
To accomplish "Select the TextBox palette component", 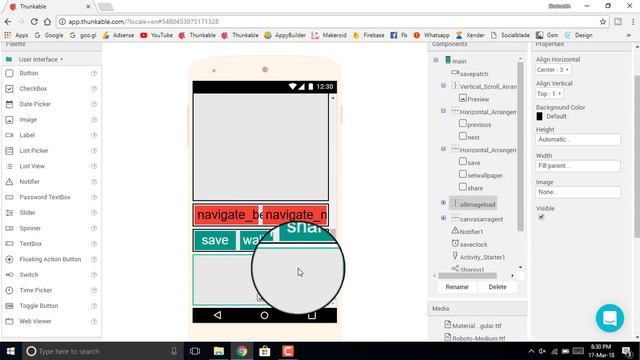I will coord(31,244).
